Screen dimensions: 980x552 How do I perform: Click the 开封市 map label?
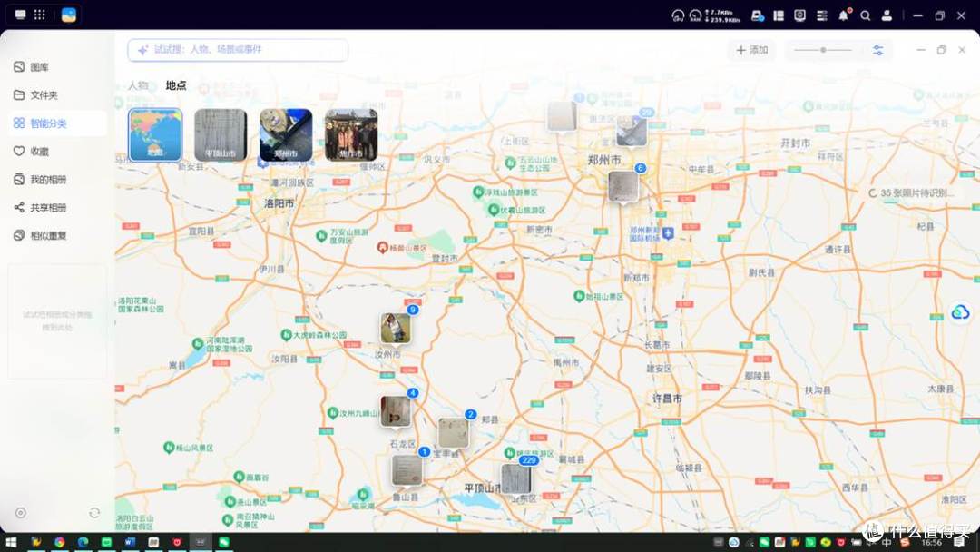[x=796, y=143]
